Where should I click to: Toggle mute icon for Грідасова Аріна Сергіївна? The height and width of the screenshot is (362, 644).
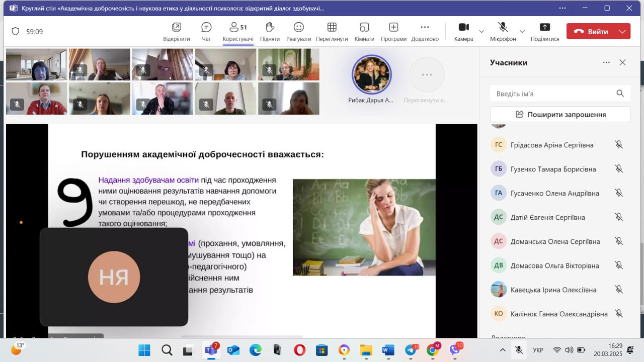click(619, 145)
